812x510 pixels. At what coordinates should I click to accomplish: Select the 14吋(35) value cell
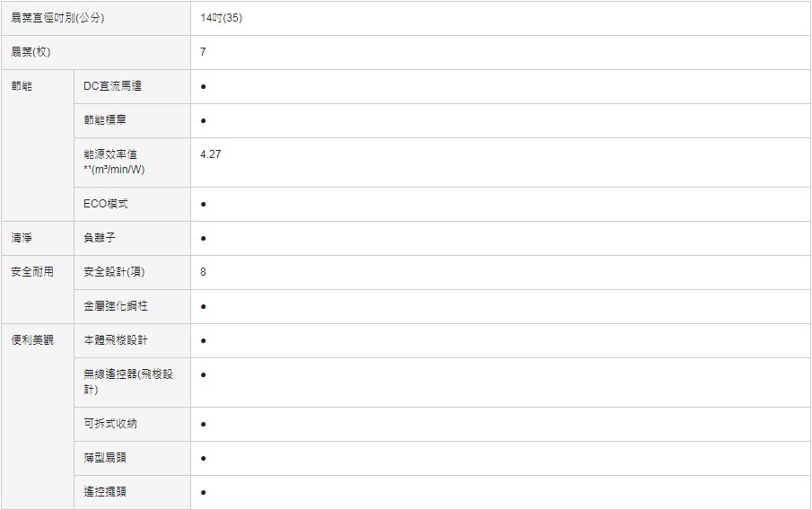[222, 18]
